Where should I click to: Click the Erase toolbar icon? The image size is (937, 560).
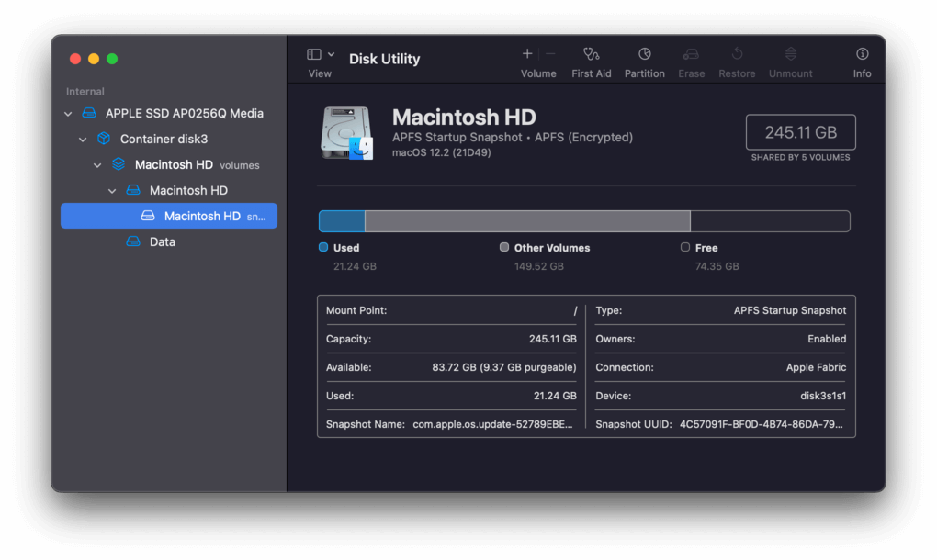[x=691, y=54]
